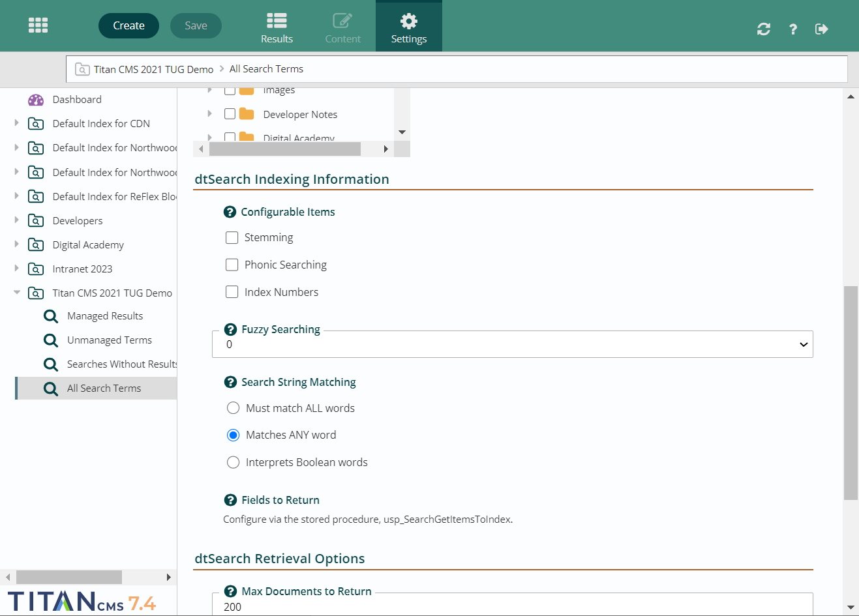
Task: Open Dashboard in the sidebar
Action: point(77,100)
